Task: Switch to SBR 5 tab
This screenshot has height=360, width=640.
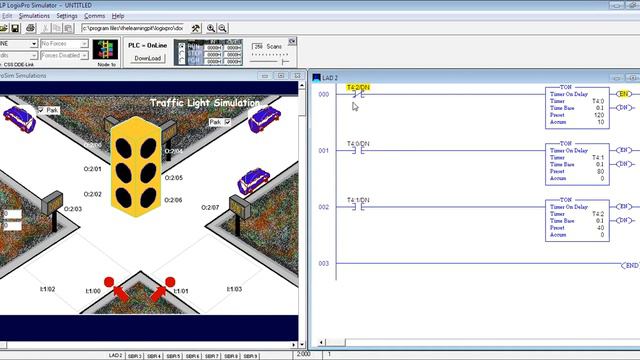Action: 173,356
